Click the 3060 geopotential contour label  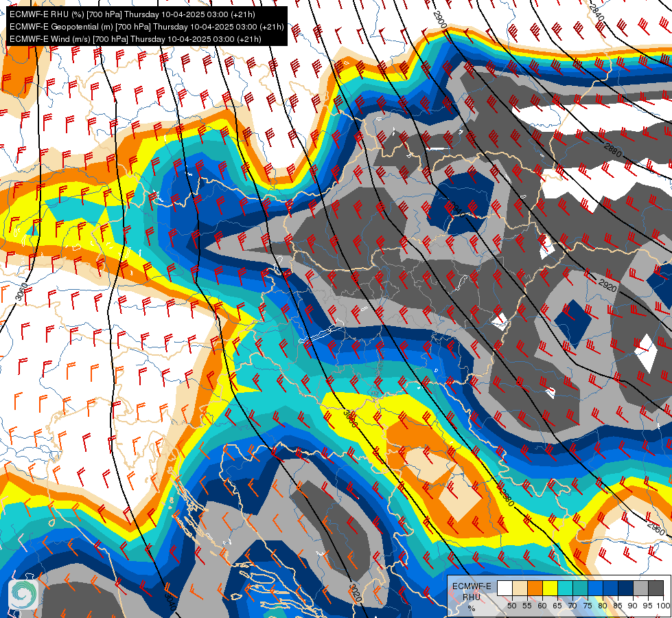click(x=21, y=292)
